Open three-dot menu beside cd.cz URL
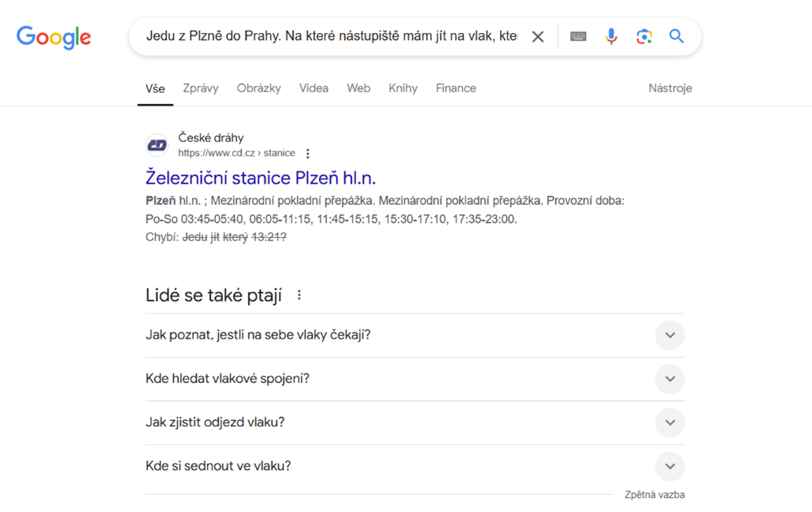The height and width of the screenshot is (512, 812). pyautogui.click(x=308, y=154)
